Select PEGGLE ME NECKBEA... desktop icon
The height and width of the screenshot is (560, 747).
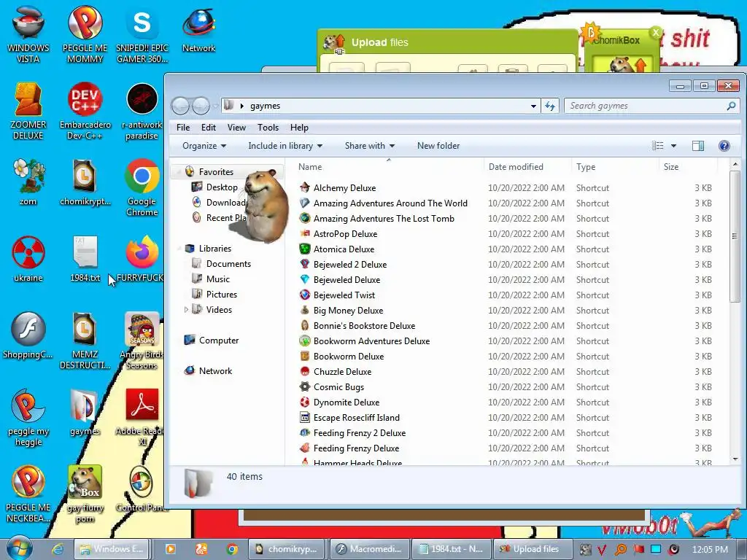click(x=28, y=494)
